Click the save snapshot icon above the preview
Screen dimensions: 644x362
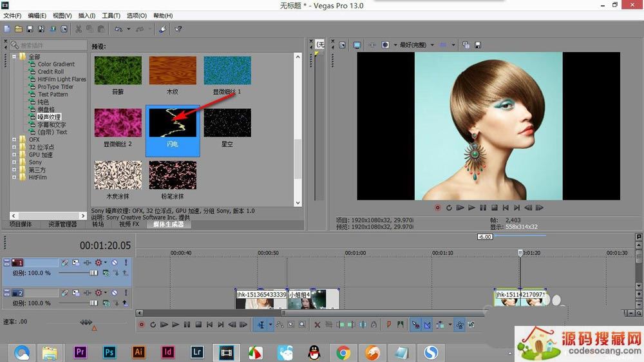[477, 45]
